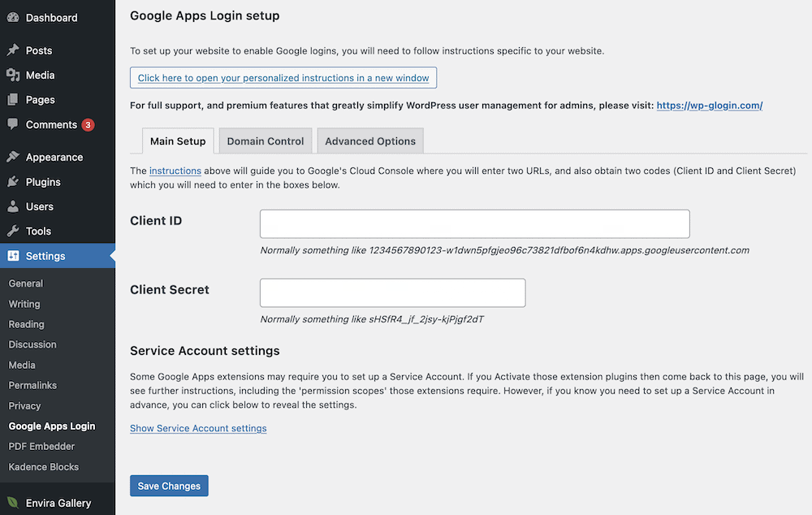The image size is (812, 515).
Task: Click the Client Secret field label
Action: [170, 290]
